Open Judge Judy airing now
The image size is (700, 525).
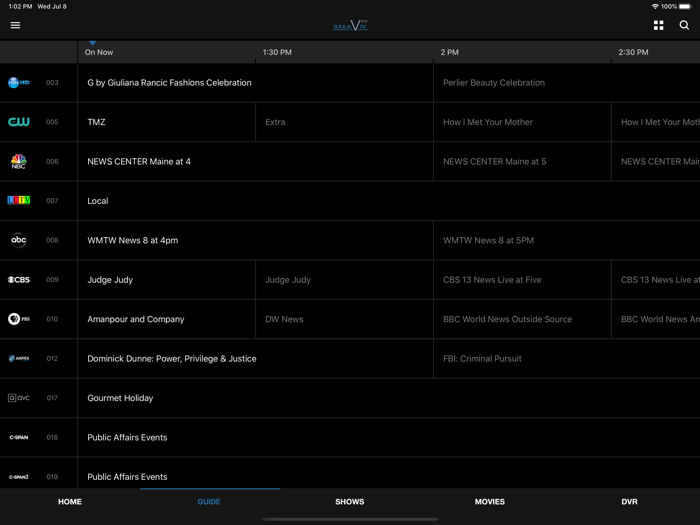167,279
